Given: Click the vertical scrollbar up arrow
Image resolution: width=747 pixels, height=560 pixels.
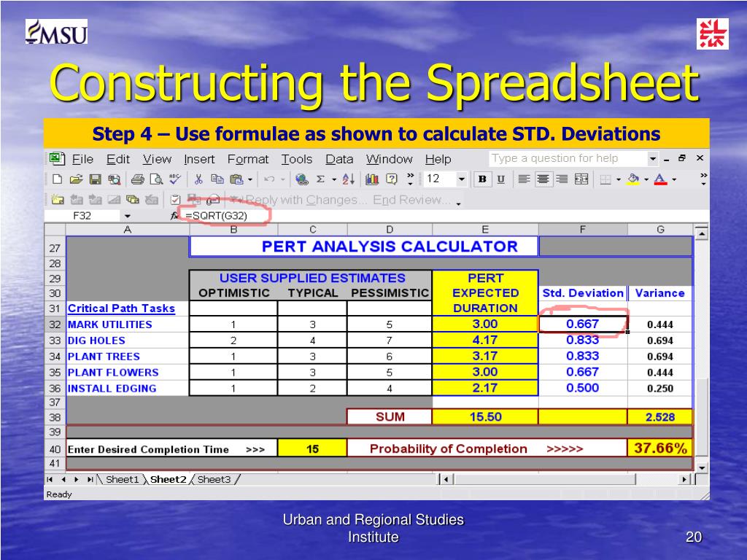Looking at the screenshot, I should pos(701,234).
